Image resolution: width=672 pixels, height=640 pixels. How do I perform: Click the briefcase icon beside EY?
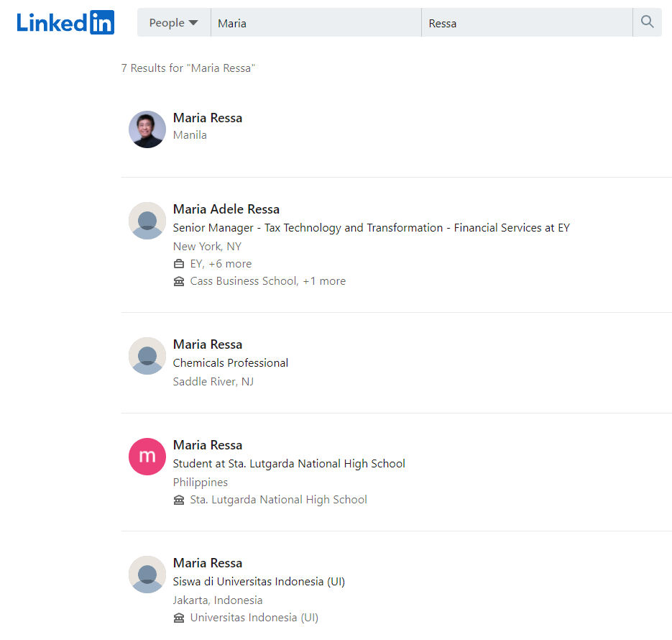click(179, 264)
